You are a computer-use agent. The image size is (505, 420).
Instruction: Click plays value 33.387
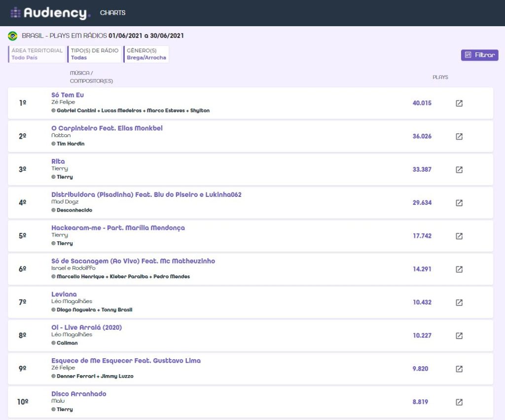[422, 170]
